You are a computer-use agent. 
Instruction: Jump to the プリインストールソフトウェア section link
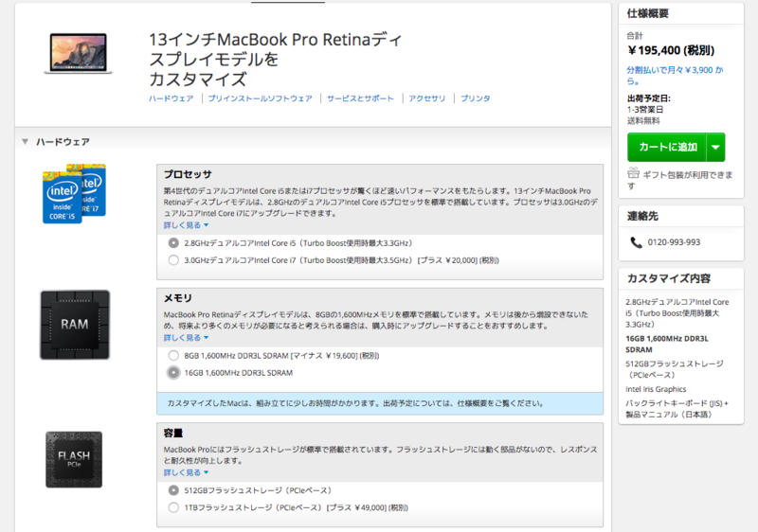260,98
